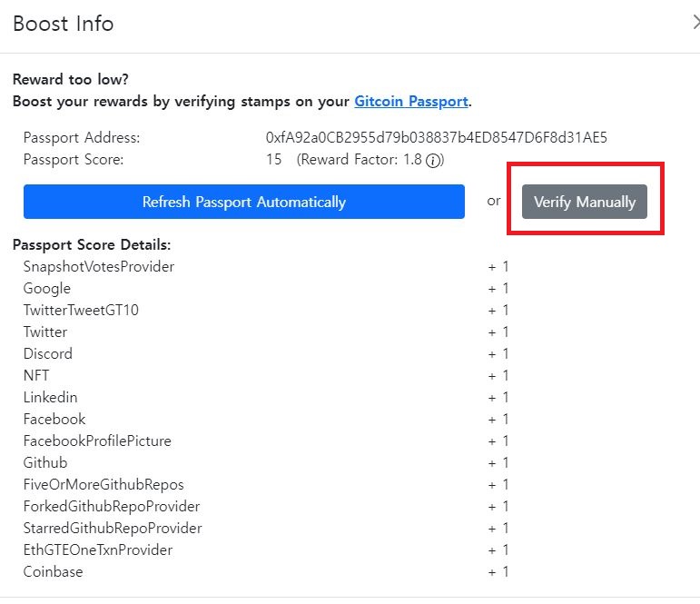
Task: Click the Twitter score entry
Action: pyautogui.click(x=45, y=332)
